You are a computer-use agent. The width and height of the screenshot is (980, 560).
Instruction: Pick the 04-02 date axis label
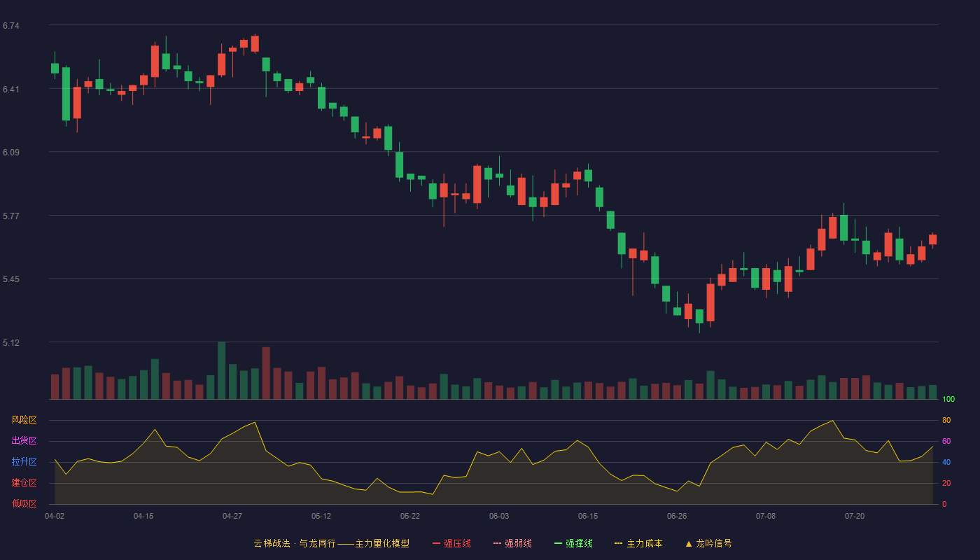click(55, 516)
